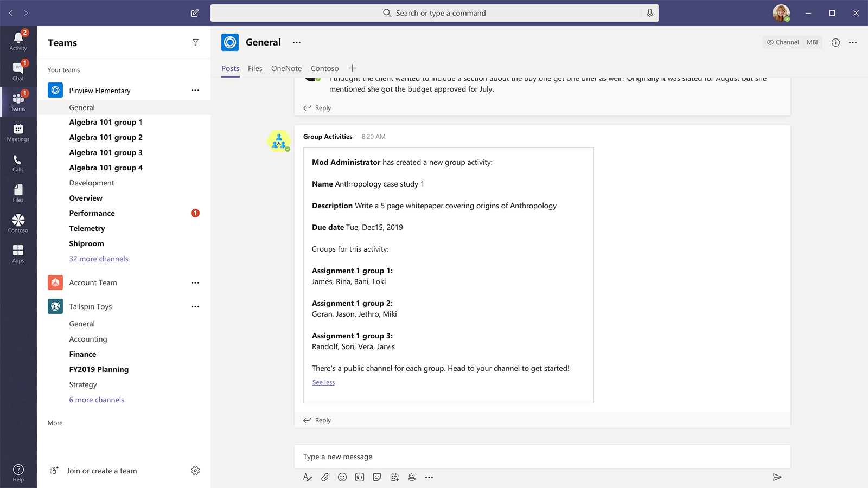Viewport: 868px width, 488px height.
Task: Open the Performance channel
Action: pos(92,213)
